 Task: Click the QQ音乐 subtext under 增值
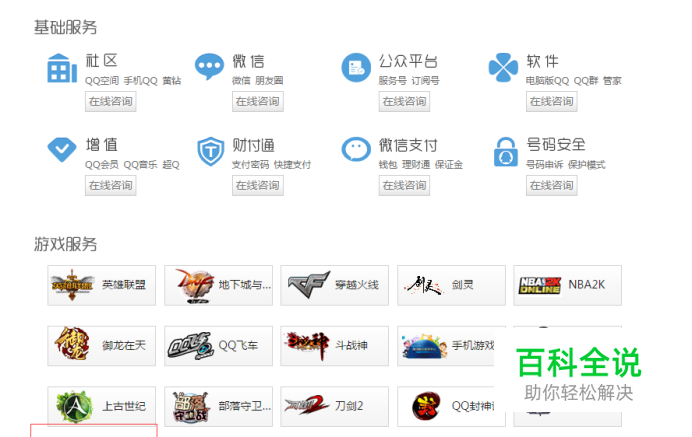(140, 165)
